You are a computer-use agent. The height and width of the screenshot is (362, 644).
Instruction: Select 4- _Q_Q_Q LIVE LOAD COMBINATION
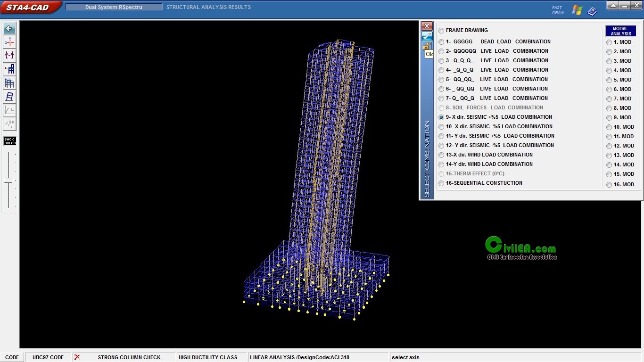click(494, 70)
